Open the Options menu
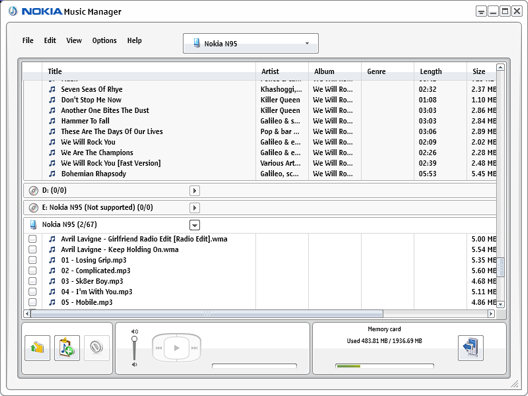This screenshot has height=396, width=528. point(104,40)
